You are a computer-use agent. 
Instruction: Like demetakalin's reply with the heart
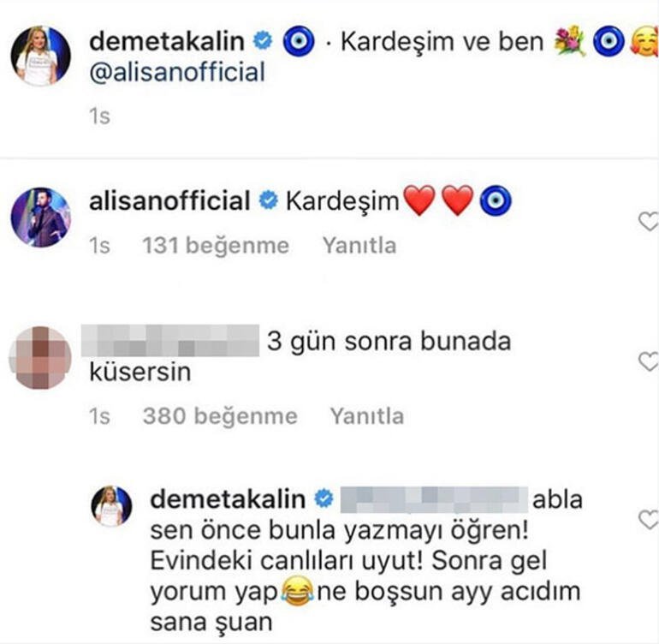click(649, 520)
